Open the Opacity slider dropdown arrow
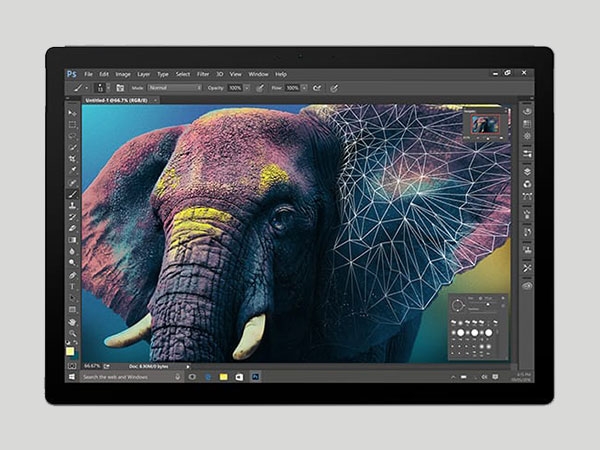This screenshot has width=600, height=450. tap(247, 88)
